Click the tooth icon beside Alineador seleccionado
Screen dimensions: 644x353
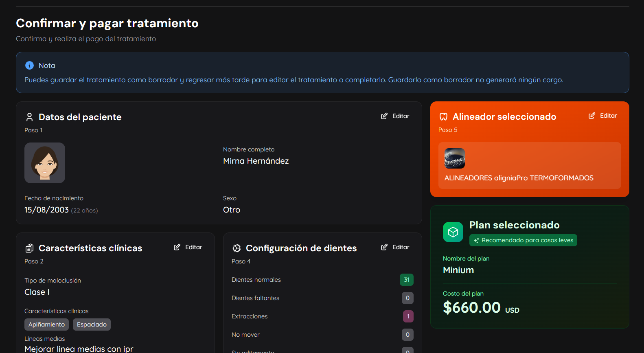coord(443,117)
